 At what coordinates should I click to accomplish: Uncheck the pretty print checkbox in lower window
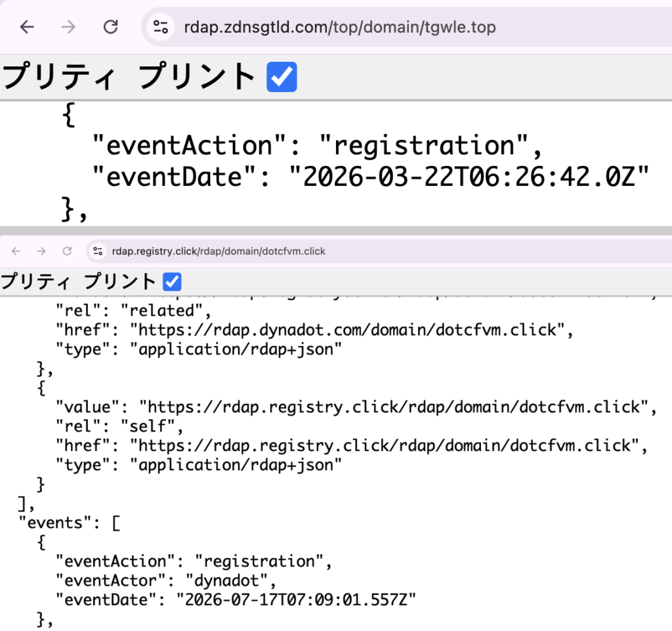click(172, 282)
